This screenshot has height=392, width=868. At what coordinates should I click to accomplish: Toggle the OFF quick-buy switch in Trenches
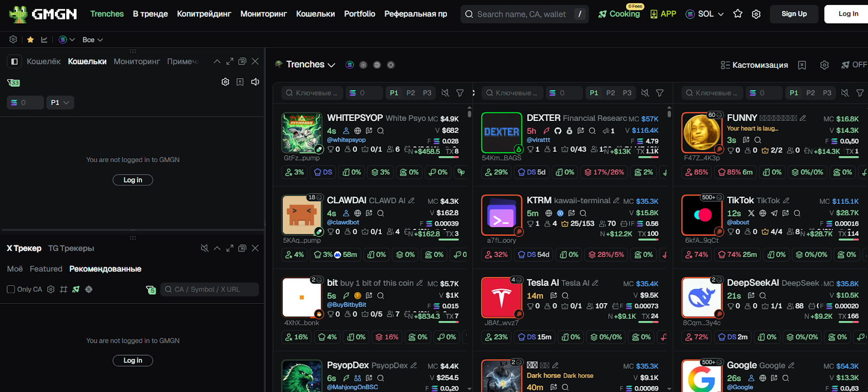[x=854, y=65]
